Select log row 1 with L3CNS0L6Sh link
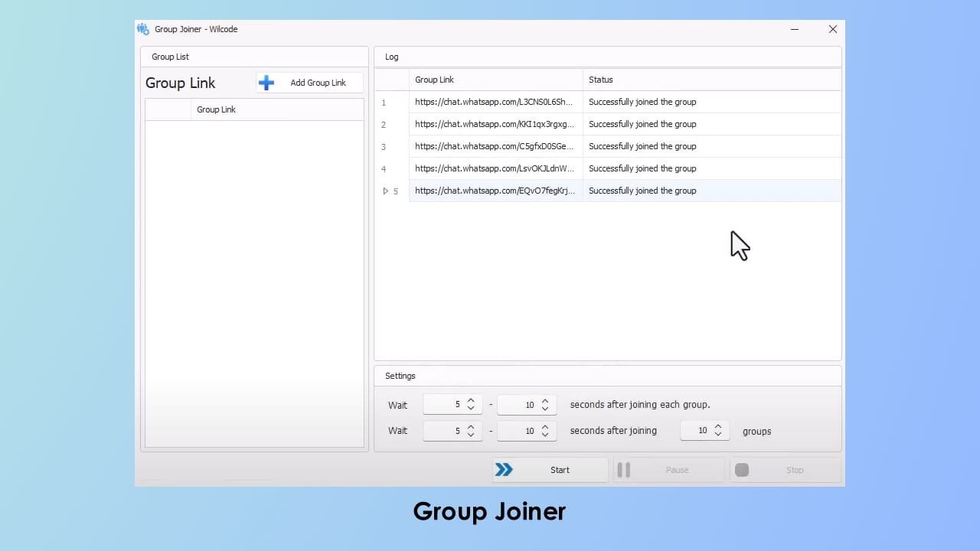 tap(494, 102)
